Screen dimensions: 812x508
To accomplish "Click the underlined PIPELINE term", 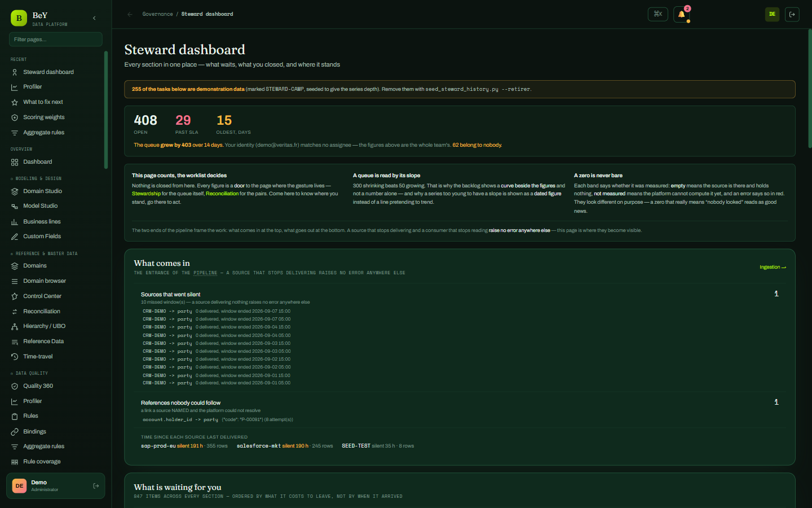I will (205, 273).
